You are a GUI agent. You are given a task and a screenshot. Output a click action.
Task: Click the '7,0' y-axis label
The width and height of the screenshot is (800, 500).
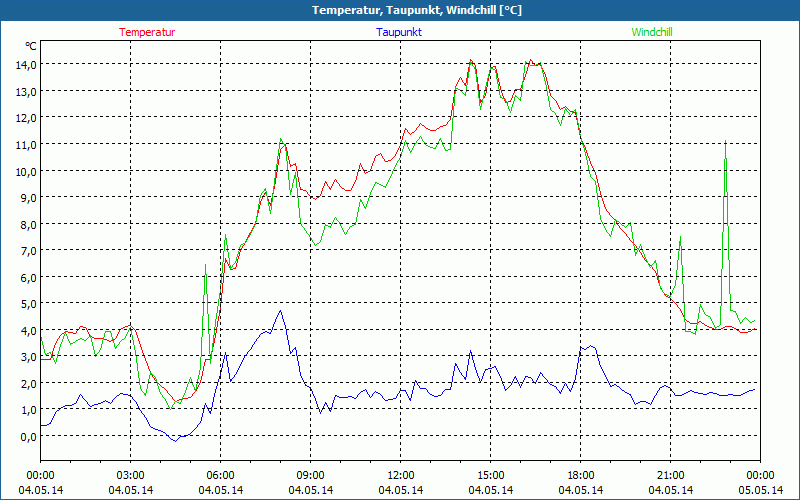(x=28, y=251)
